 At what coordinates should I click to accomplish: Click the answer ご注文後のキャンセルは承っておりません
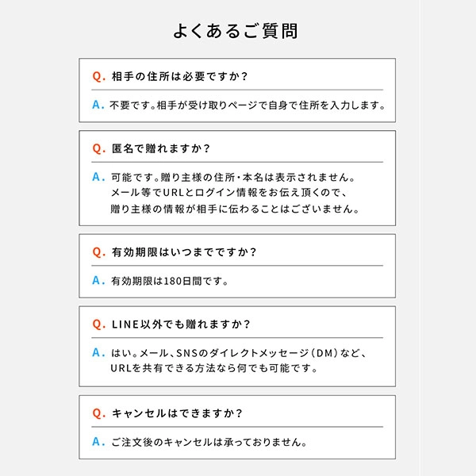point(209,442)
